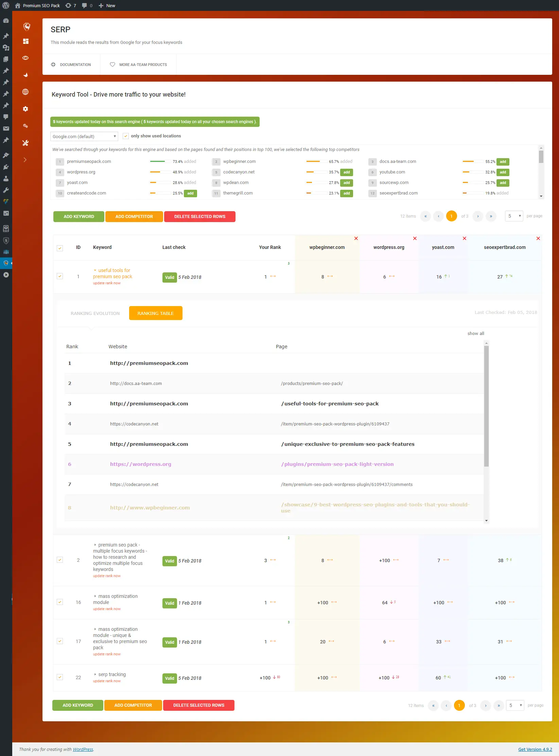Open the users icon in admin sidebar
Image resolution: width=559 pixels, height=756 pixels.
click(x=6, y=179)
